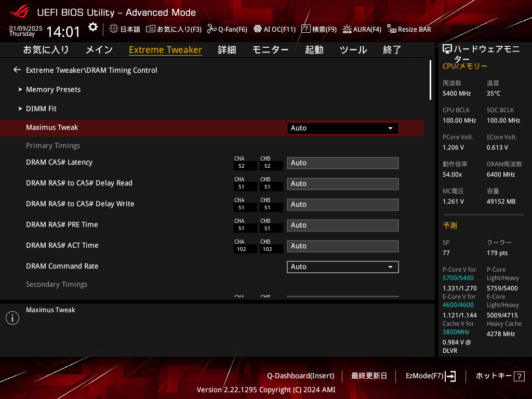The image size is (532, 399).
Task: Expand Memory Presets submenu
Action: 53,89
